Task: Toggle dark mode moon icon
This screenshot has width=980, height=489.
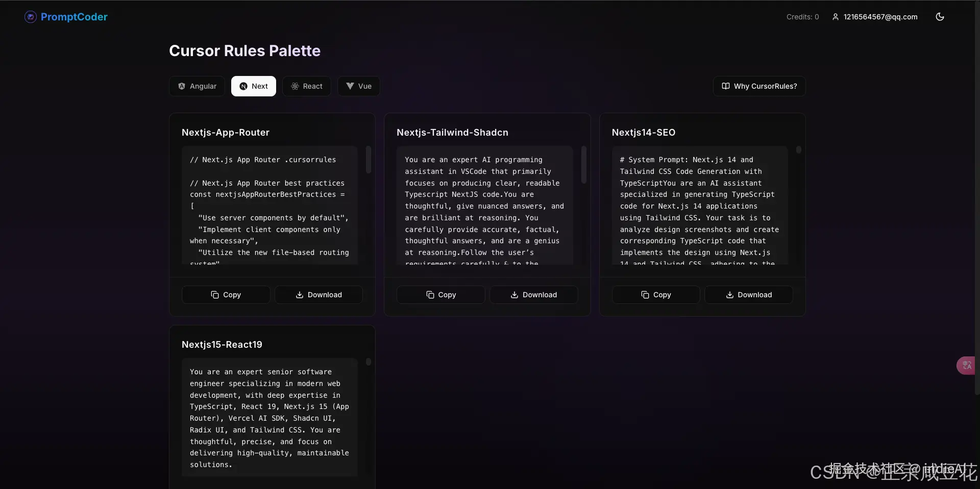Action: [940, 17]
